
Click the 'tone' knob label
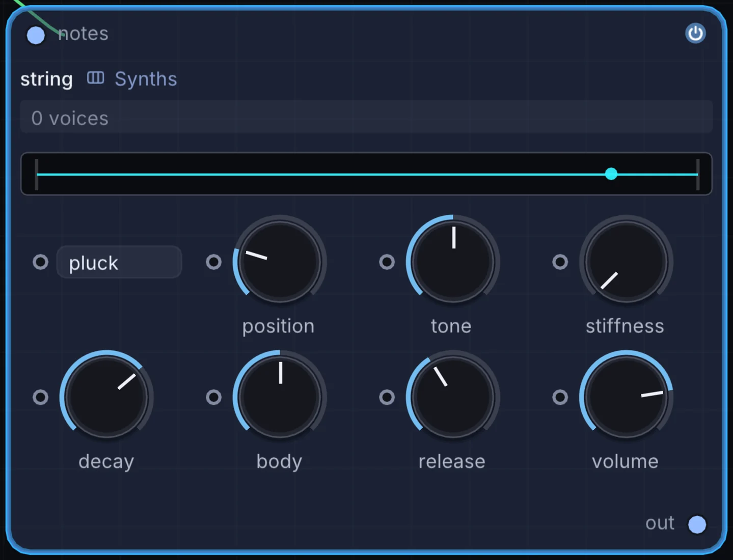click(451, 326)
